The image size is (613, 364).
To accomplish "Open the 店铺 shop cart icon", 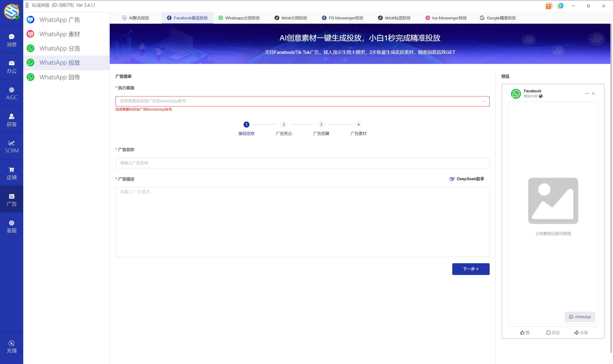I will [x=11, y=173].
